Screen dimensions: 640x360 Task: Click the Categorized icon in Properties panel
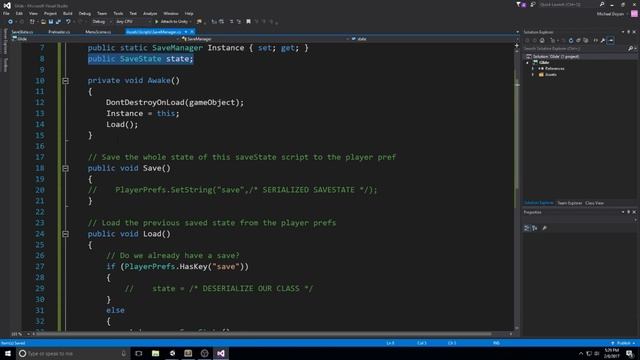point(527,228)
